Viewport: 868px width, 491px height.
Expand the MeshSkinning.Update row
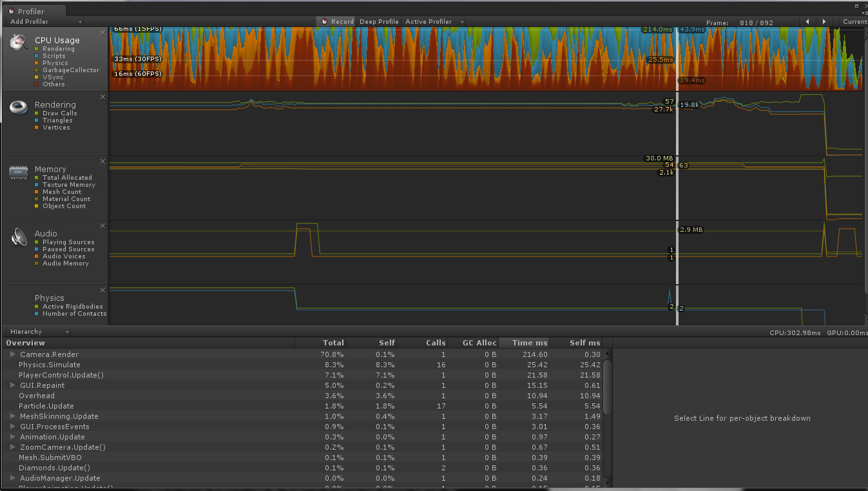pos(12,416)
